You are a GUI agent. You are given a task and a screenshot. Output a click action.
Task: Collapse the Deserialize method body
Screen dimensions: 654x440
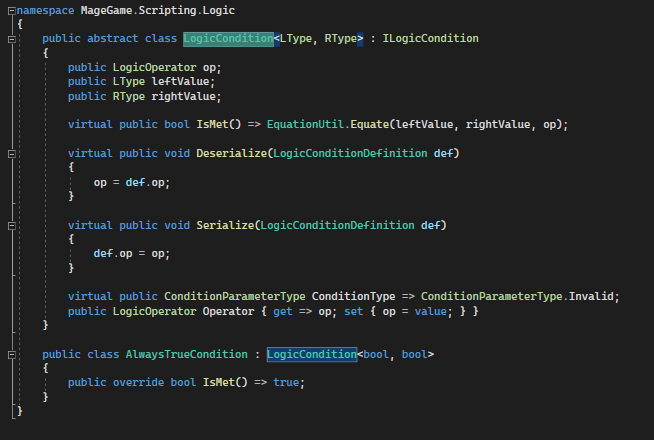tap(10, 154)
